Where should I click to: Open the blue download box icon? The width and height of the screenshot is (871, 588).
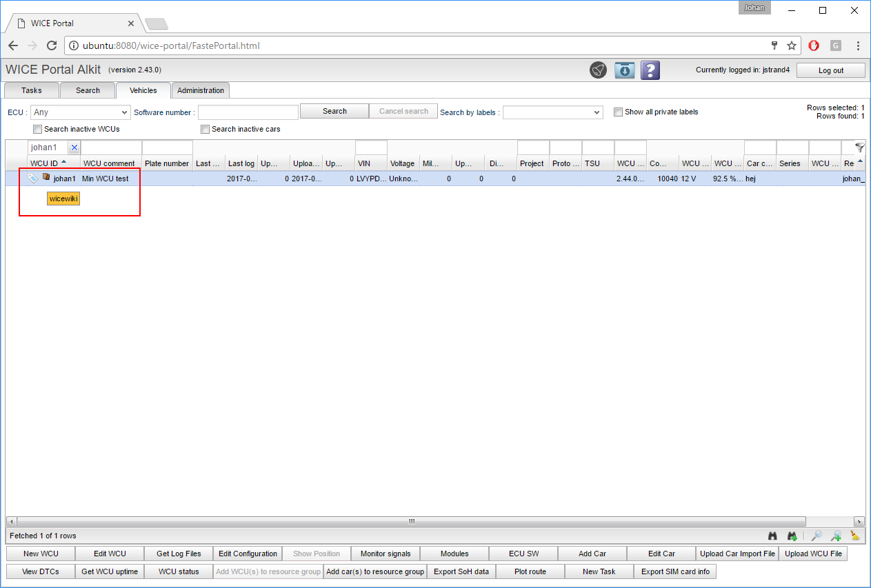tap(624, 70)
